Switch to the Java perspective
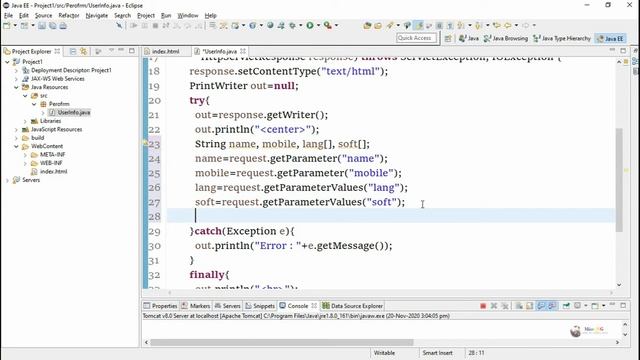Screen dimensions: 640x360 [x=469, y=38]
